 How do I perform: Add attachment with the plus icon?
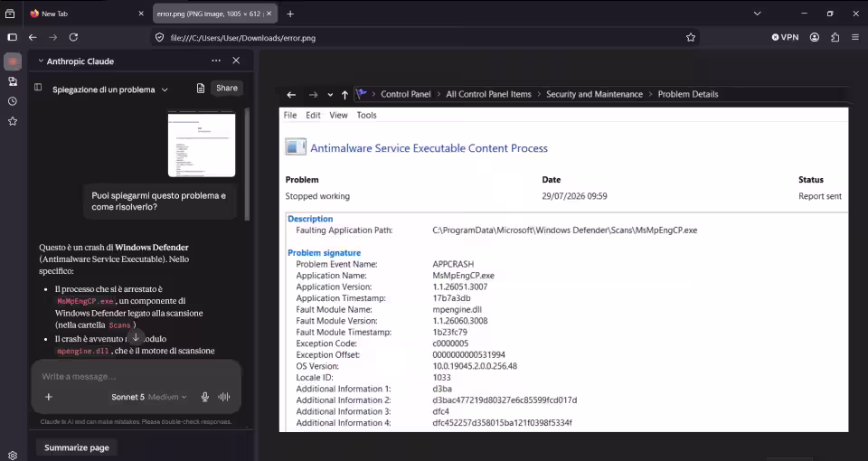tap(49, 397)
